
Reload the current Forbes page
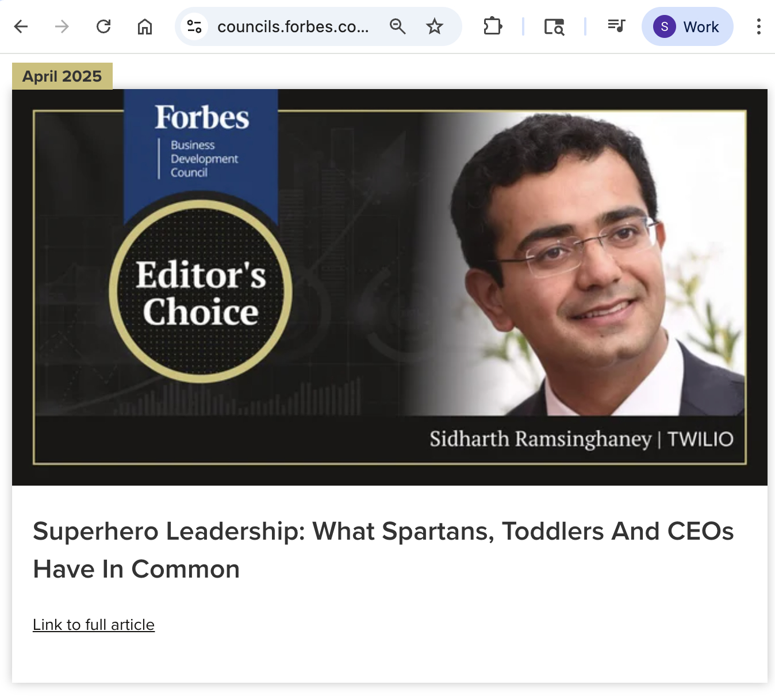coord(103,26)
